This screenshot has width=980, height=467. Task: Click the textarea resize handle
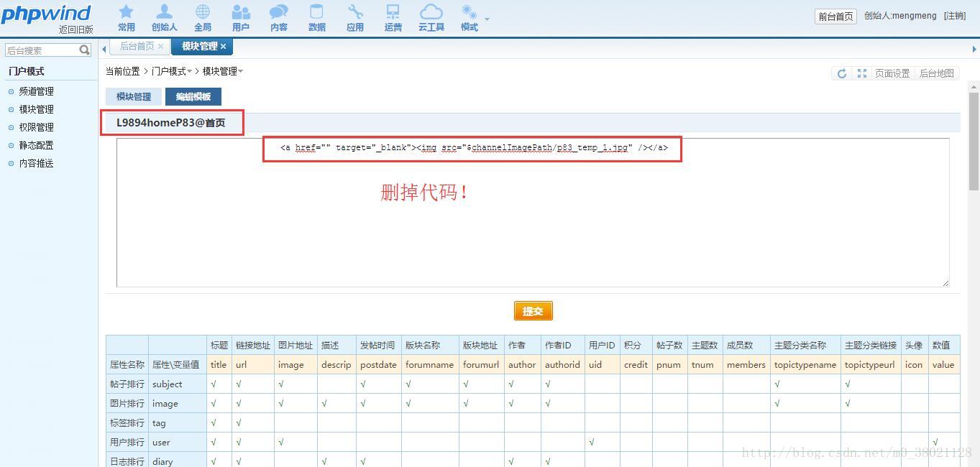pos(945,283)
